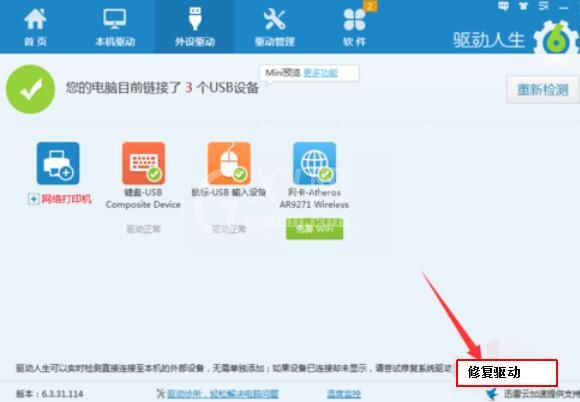580x402 pixels.
Task: Open the 驱动诊所 link at the bottom
Action: click(x=222, y=393)
